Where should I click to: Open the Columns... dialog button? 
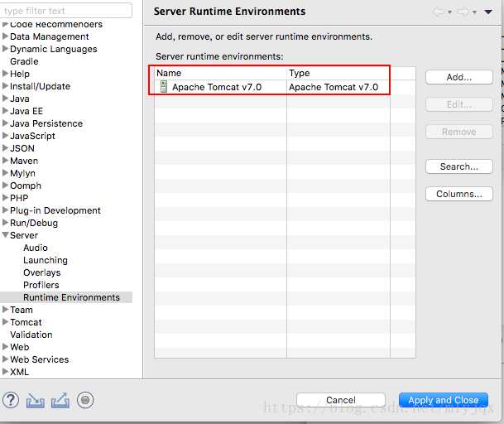[459, 194]
